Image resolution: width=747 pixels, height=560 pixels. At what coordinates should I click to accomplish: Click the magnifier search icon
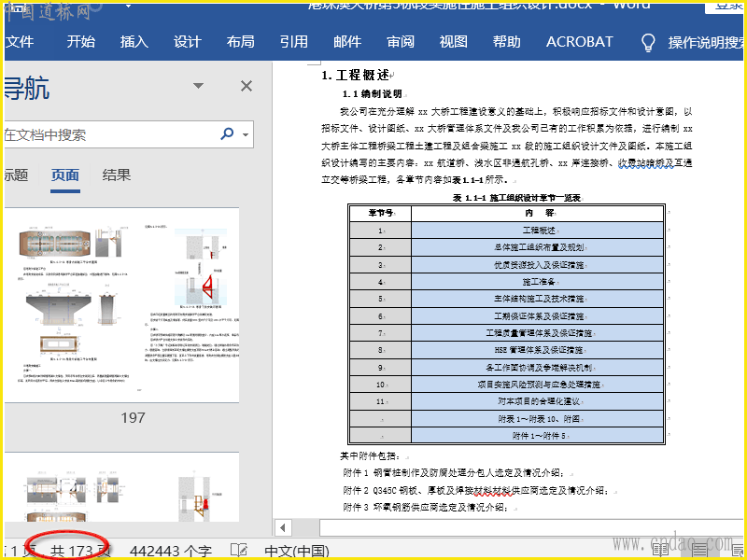(x=227, y=133)
